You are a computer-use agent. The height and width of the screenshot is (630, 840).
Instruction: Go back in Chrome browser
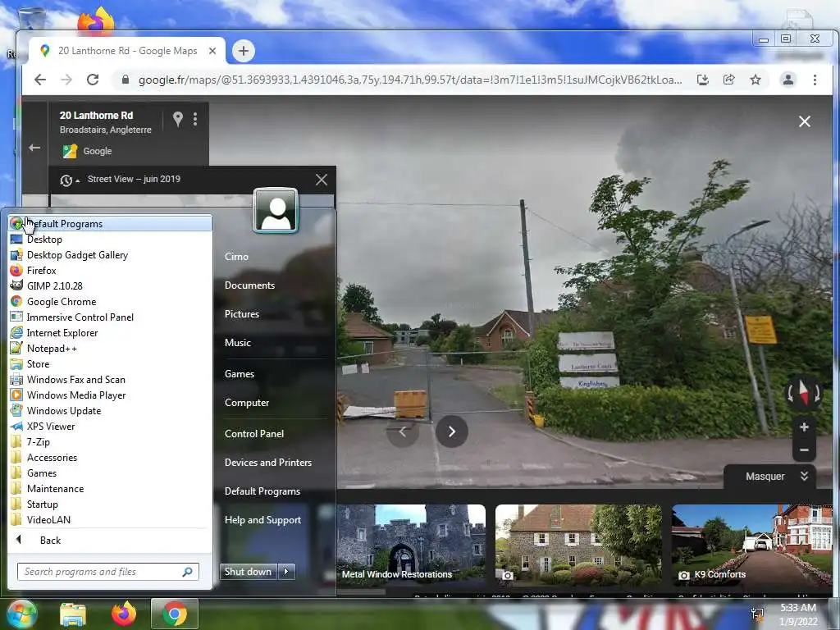[x=40, y=80]
